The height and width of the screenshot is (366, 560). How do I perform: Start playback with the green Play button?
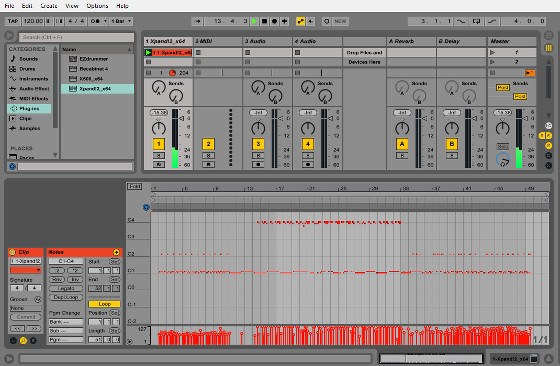click(254, 21)
